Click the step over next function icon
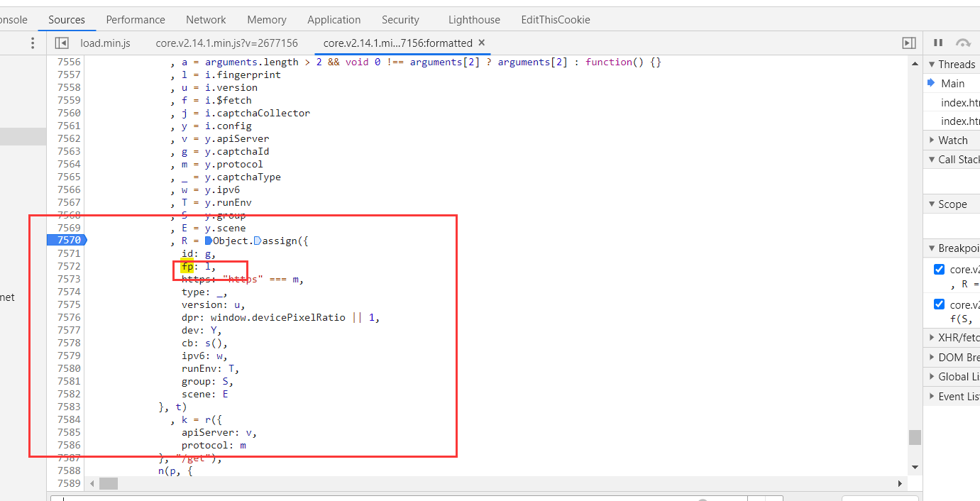 963,43
